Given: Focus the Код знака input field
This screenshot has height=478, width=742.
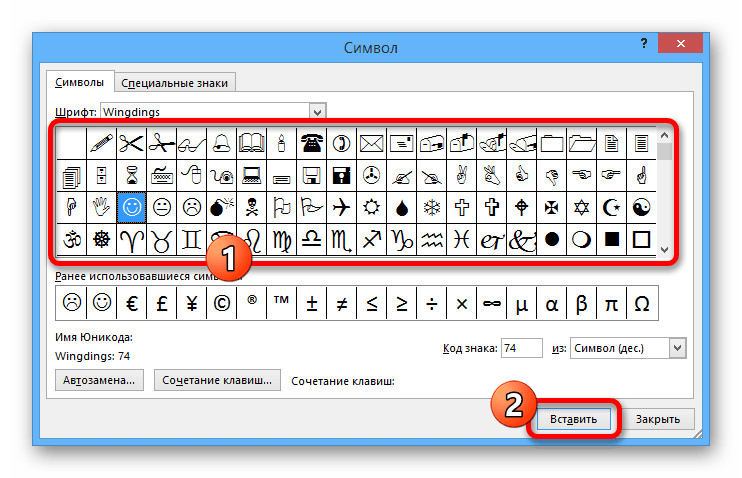Looking at the screenshot, I should [x=521, y=348].
